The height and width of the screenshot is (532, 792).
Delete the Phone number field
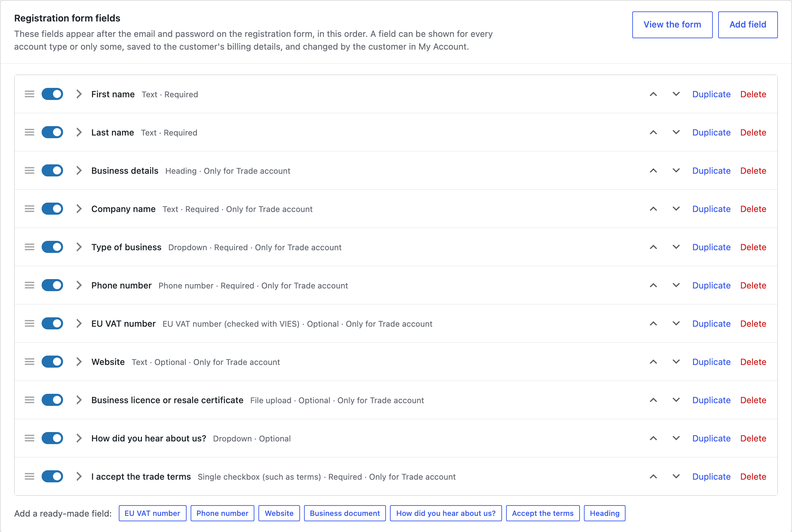click(753, 286)
